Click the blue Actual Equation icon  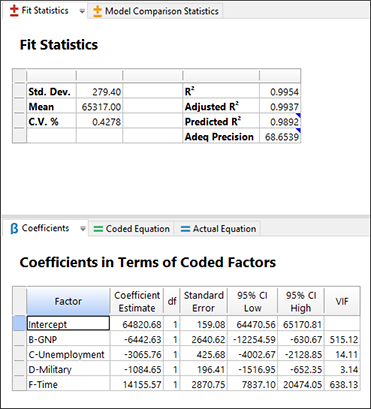(x=185, y=229)
